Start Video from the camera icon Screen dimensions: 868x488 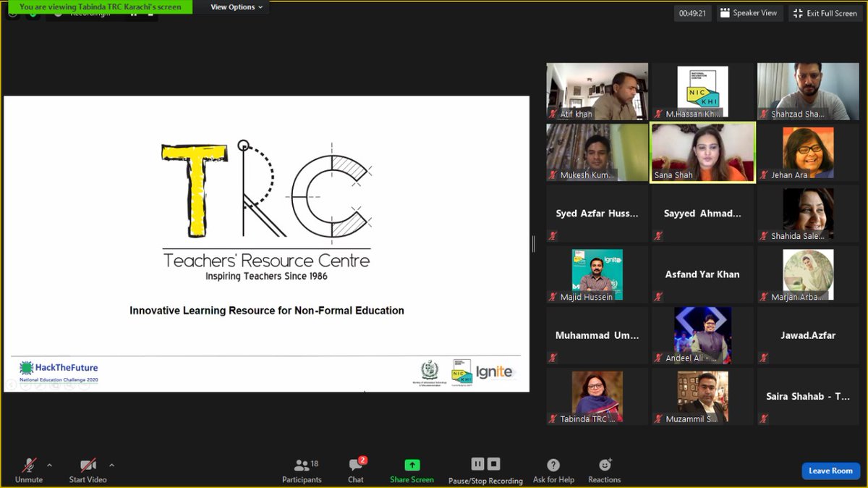pyautogui.click(x=88, y=465)
